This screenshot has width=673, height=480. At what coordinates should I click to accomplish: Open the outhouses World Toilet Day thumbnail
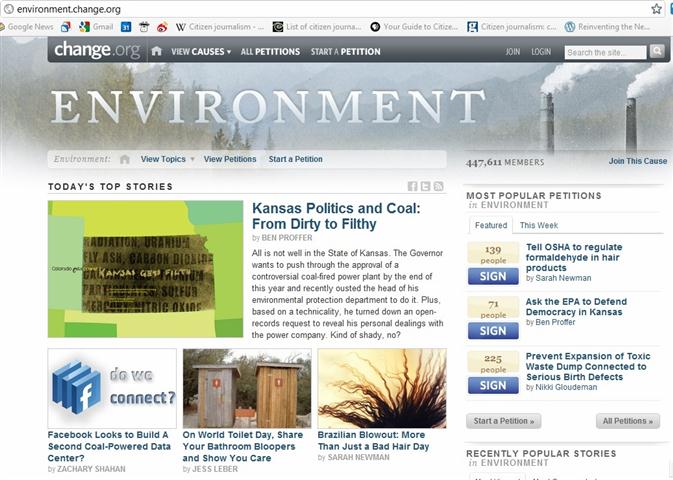pos(247,388)
